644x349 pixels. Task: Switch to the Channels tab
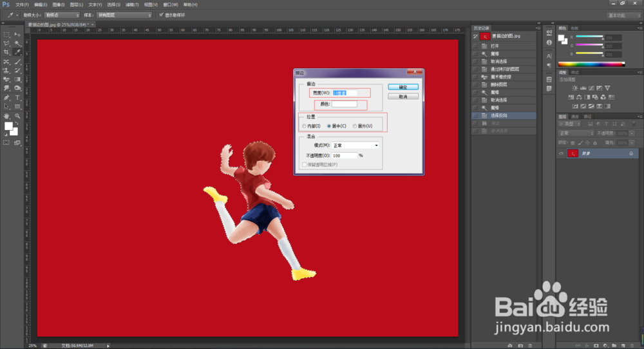click(x=575, y=117)
